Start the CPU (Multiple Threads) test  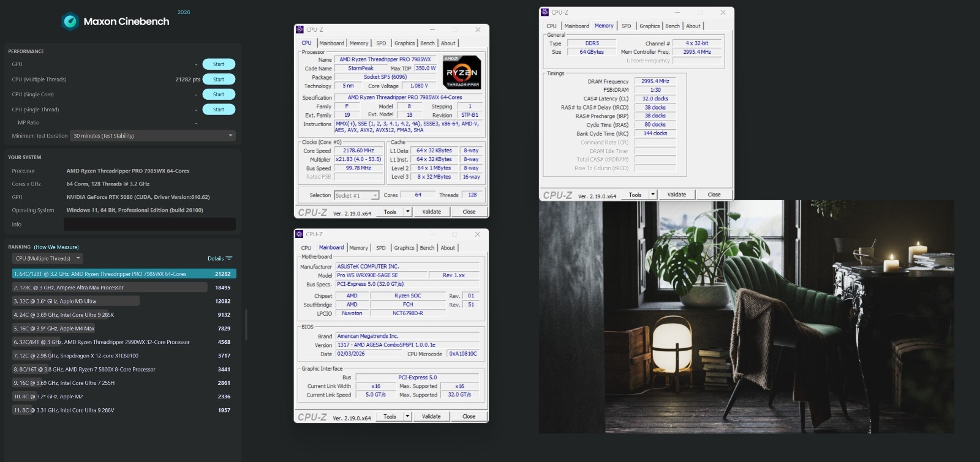219,80
